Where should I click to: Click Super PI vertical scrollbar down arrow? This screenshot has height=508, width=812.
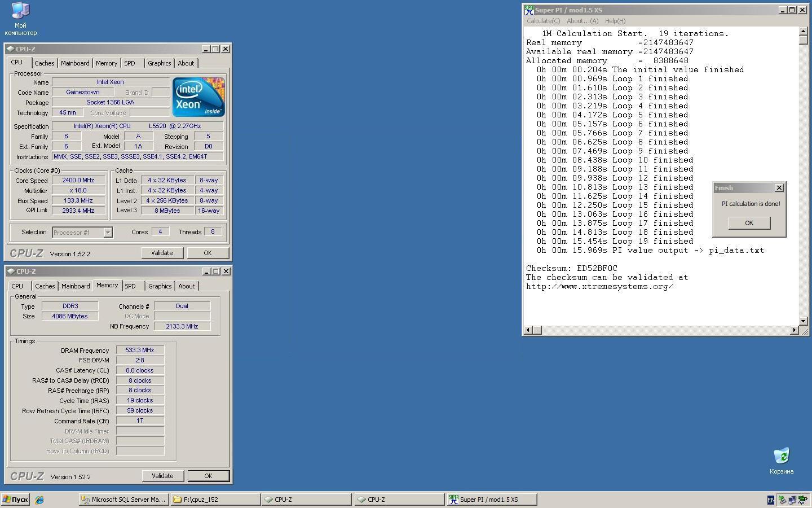click(804, 321)
